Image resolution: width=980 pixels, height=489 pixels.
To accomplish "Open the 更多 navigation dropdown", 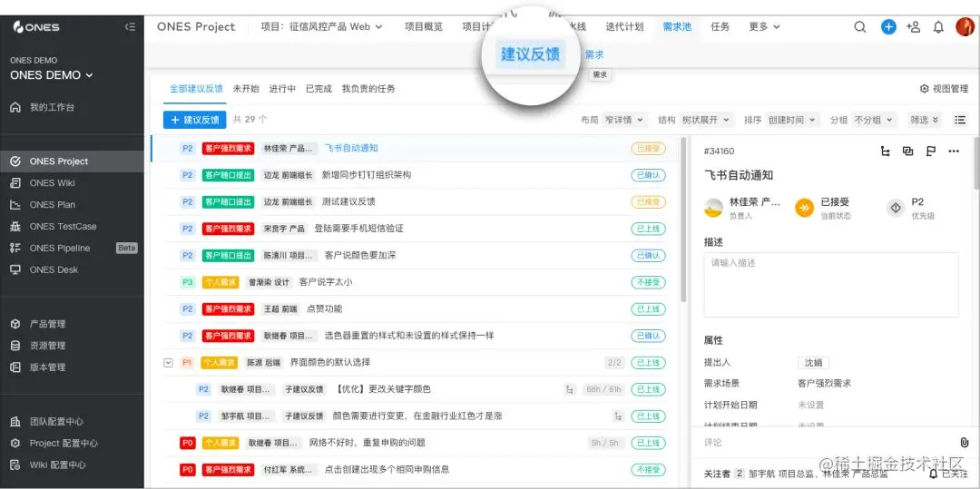I will coord(764,27).
